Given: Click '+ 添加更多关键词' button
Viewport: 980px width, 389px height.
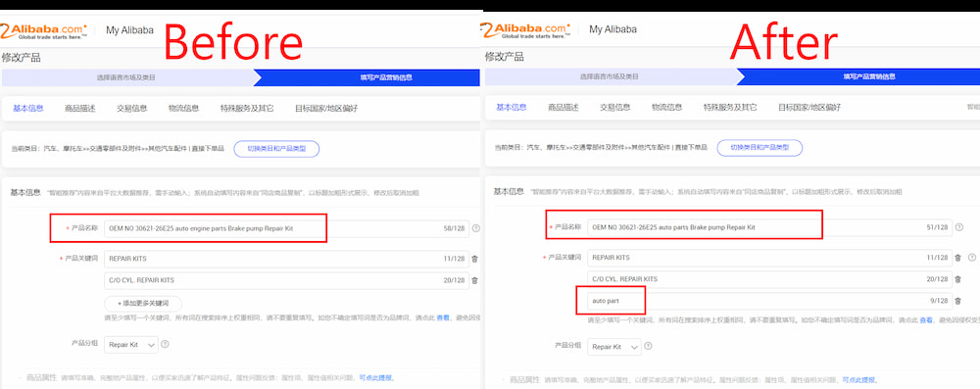Looking at the screenshot, I should point(143,304).
